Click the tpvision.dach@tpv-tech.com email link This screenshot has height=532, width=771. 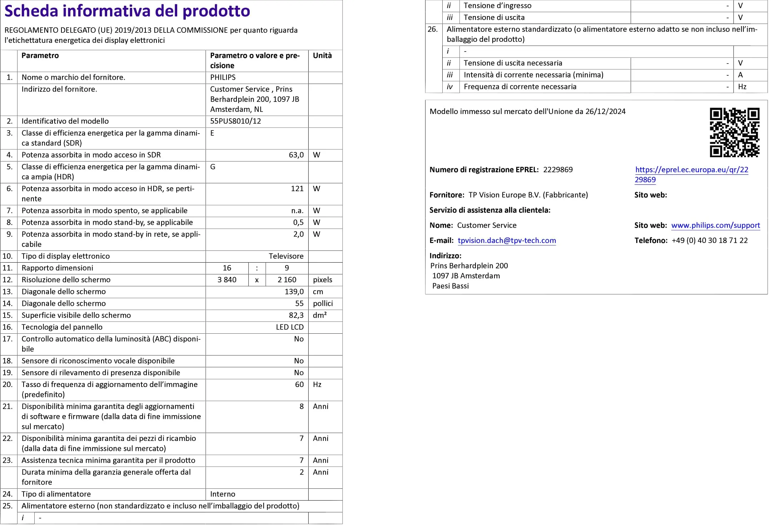(x=507, y=240)
